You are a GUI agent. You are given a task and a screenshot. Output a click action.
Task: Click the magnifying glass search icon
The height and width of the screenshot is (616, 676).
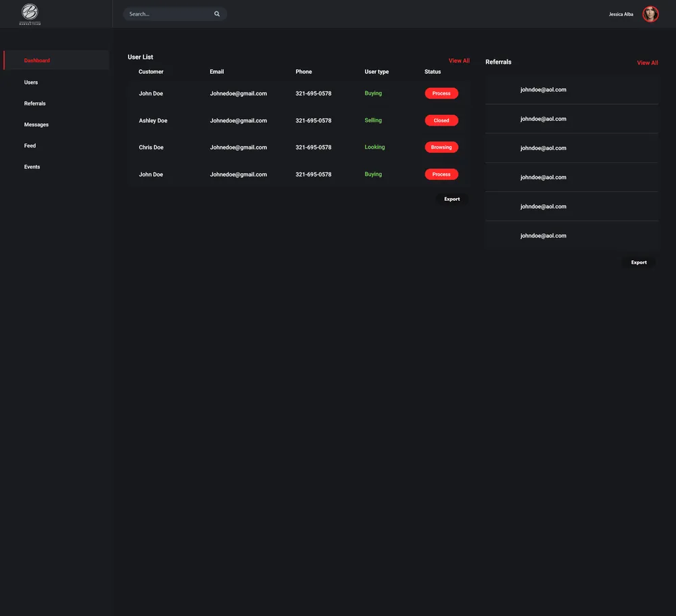point(217,14)
